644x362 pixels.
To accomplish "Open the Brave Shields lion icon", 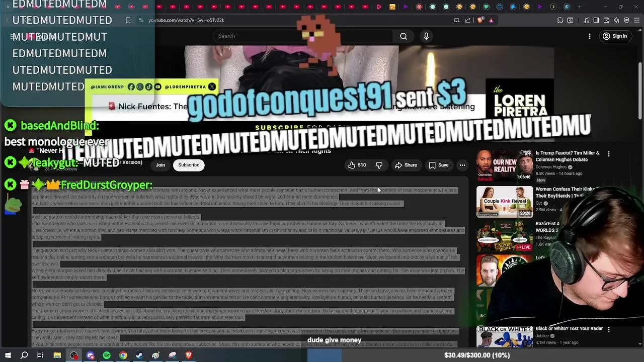I will 480,20.
